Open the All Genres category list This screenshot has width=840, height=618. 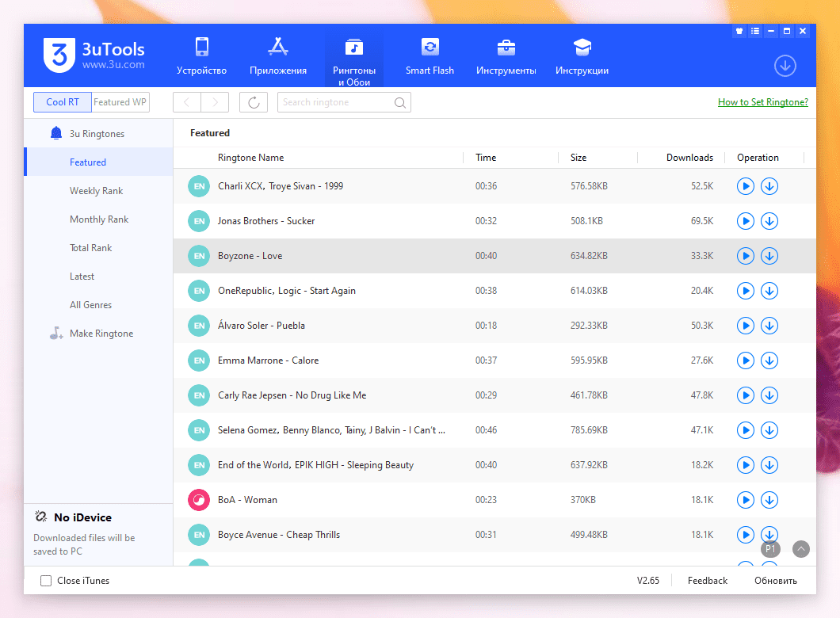[x=90, y=305]
